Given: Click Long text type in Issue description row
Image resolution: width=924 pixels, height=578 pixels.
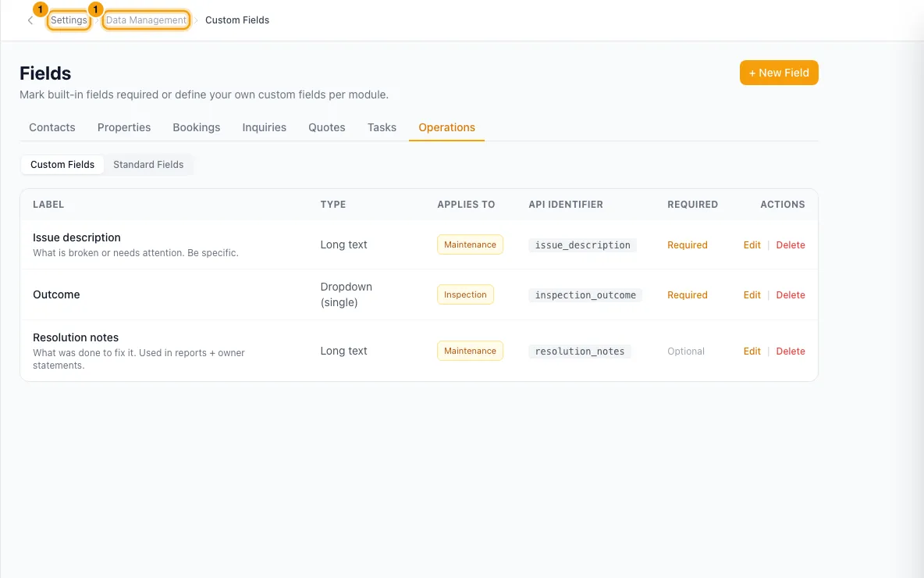Looking at the screenshot, I should (343, 244).
